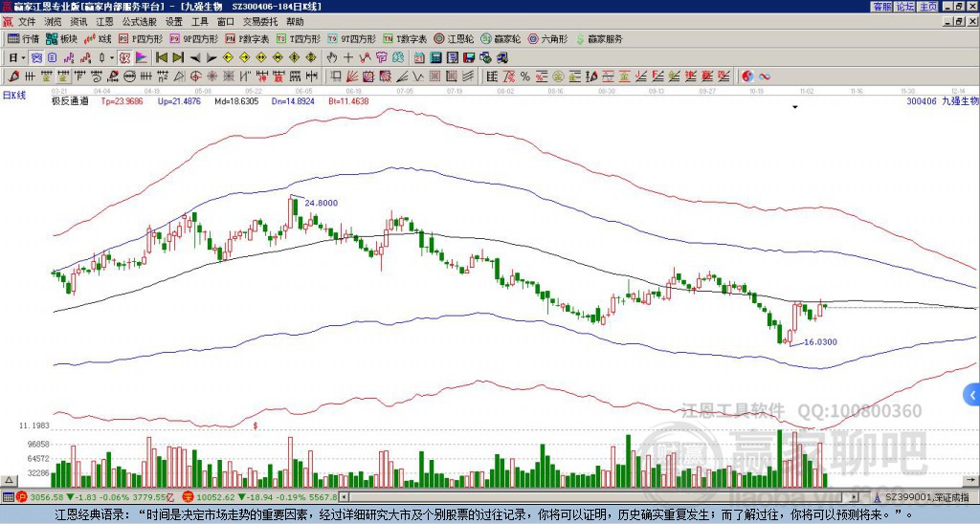Jump to first bar icon
The image size is (980, 524).
pyautogui.click(x=161, y=58)
